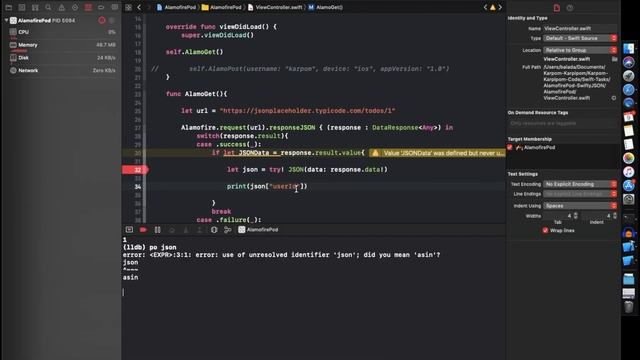Select ViewController.swift in jump bar
Screen dimensions: 640x360
275,7
